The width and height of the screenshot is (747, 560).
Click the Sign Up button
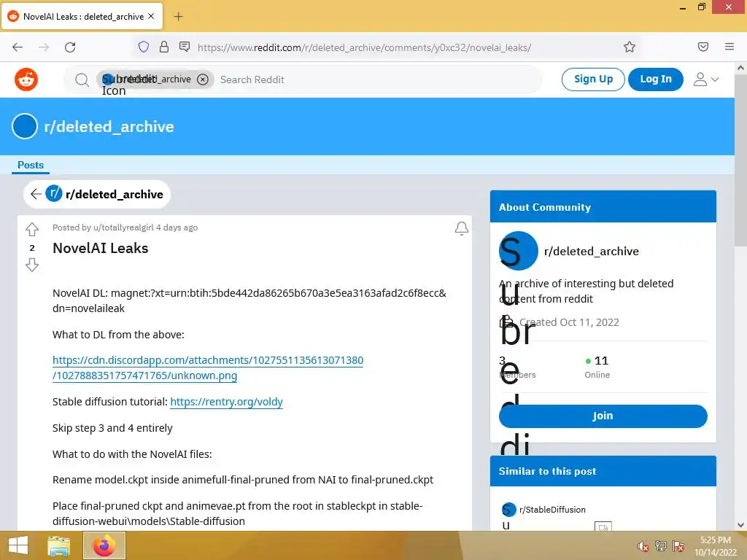point(593,79)
